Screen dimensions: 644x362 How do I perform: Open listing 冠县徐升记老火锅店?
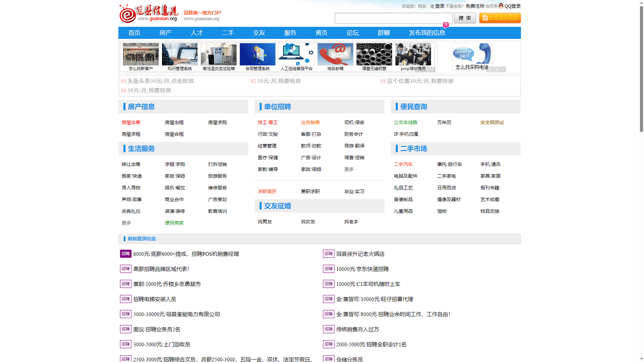(x=360, y=254)
